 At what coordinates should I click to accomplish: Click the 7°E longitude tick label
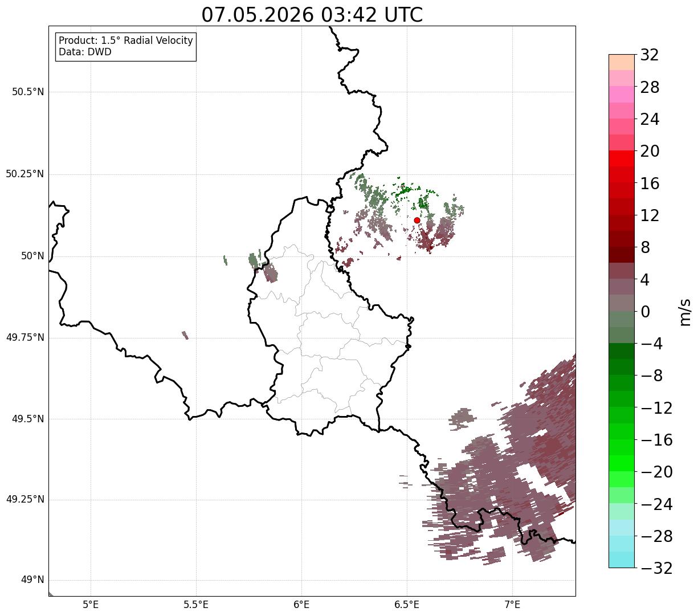click(513, 604)
